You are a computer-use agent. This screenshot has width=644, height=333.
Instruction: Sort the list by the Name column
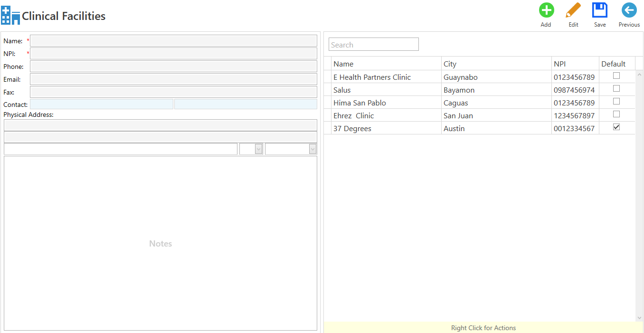(343, 64)
